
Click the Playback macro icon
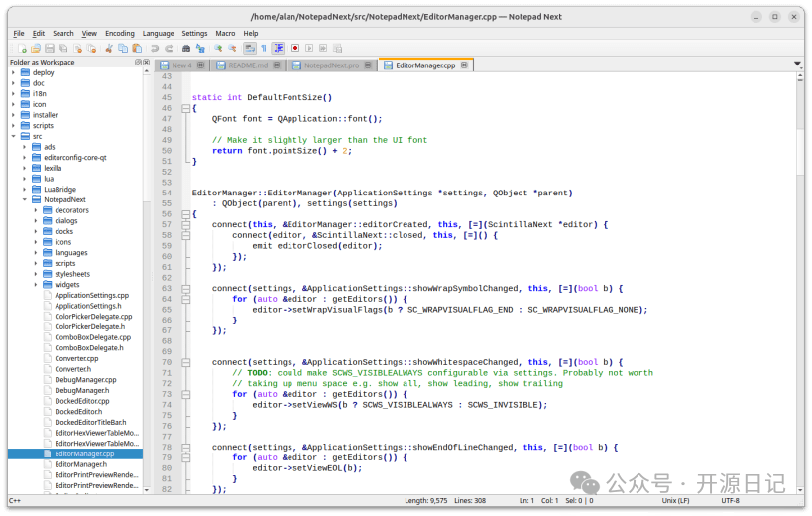click(x=309, y=49)
